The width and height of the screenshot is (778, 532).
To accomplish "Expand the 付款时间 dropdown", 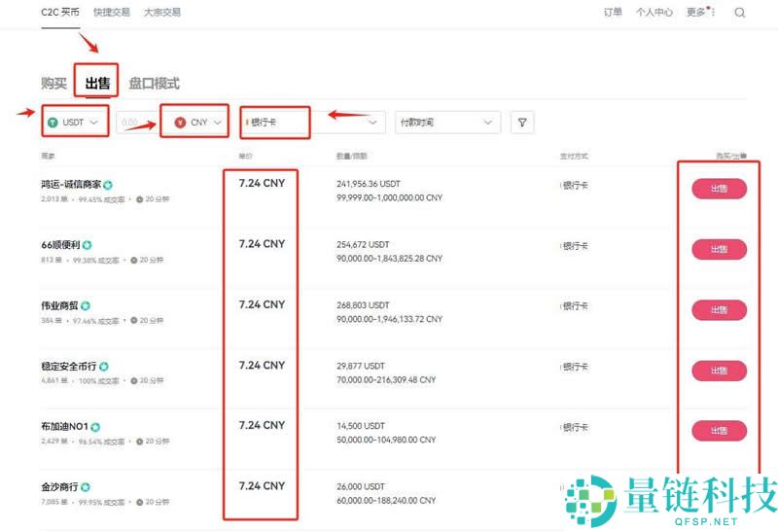I will point(447,123).
